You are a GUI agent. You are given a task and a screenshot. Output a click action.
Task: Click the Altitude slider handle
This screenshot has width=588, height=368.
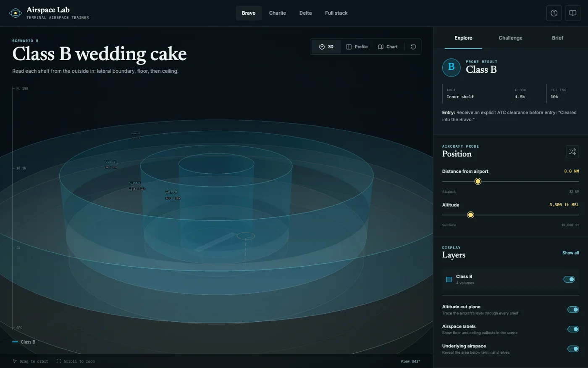tap(470, 215)
